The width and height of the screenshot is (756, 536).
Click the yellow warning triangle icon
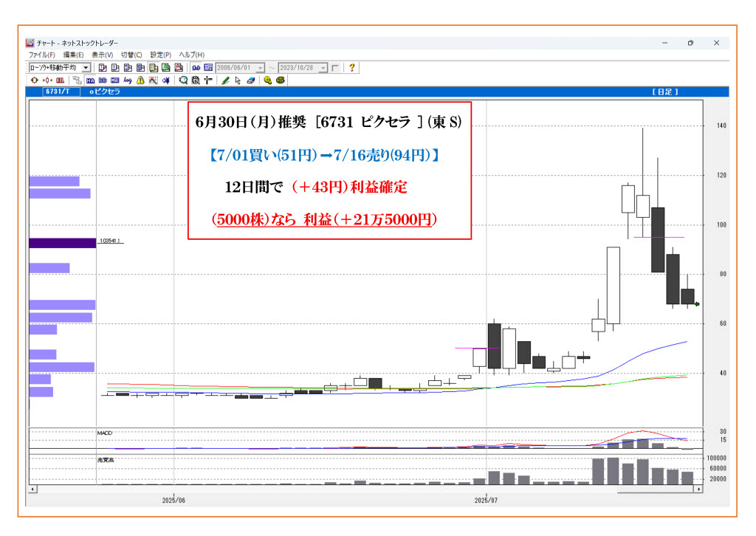pos(140,80)
